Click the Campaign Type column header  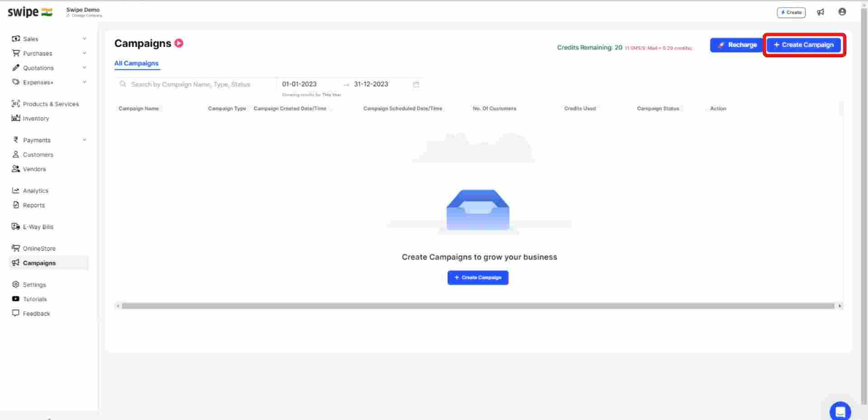point(227,108)
